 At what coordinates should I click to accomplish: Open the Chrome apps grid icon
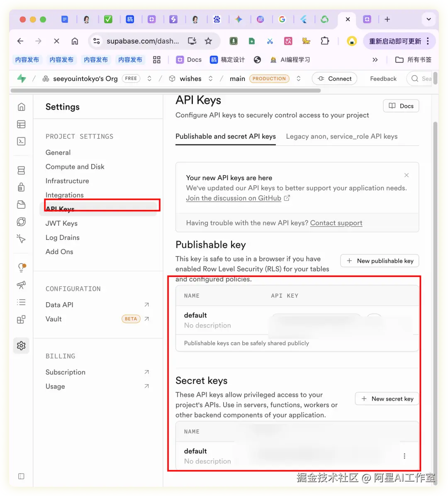(x=156, y=60)
